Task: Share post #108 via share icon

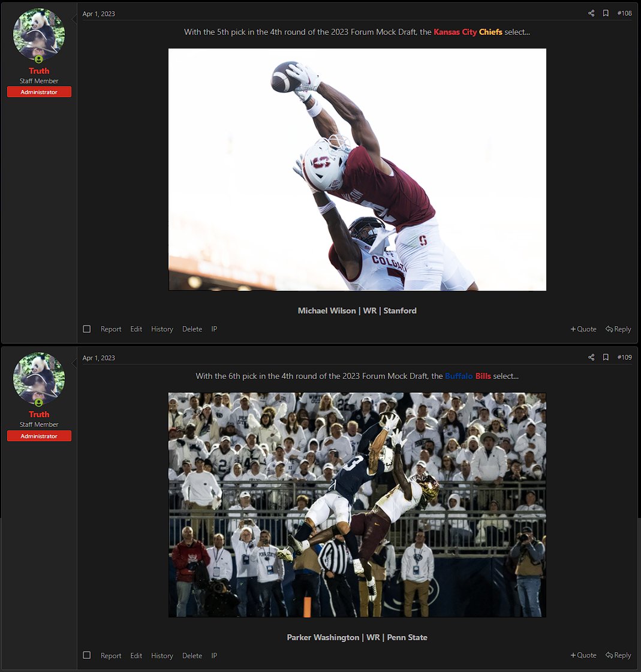Action: pyautogui.click(x=591, y=13)
